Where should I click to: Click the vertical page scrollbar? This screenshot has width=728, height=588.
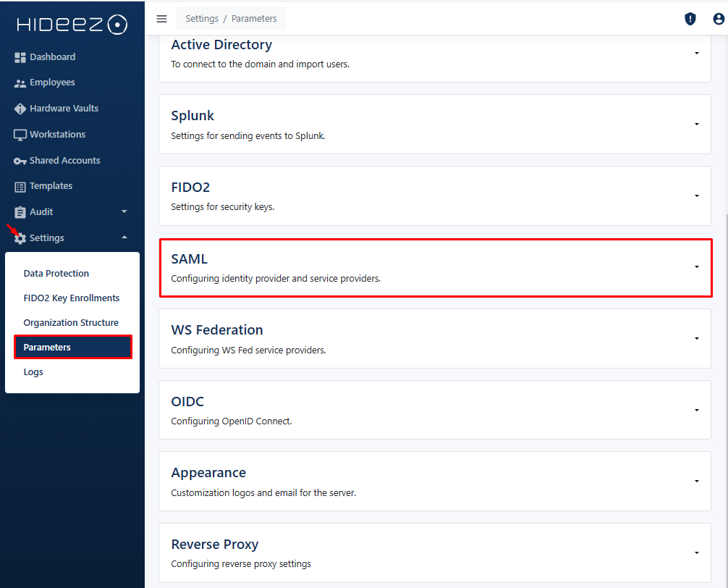click(725, 362)
